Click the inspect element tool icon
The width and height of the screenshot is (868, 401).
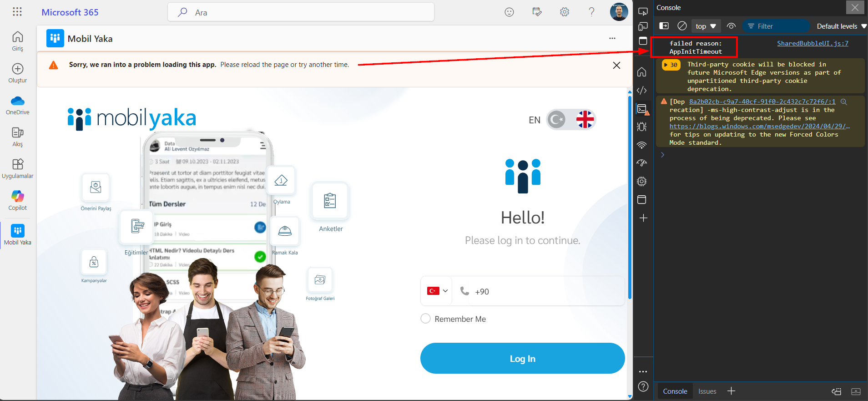point(643,11)
